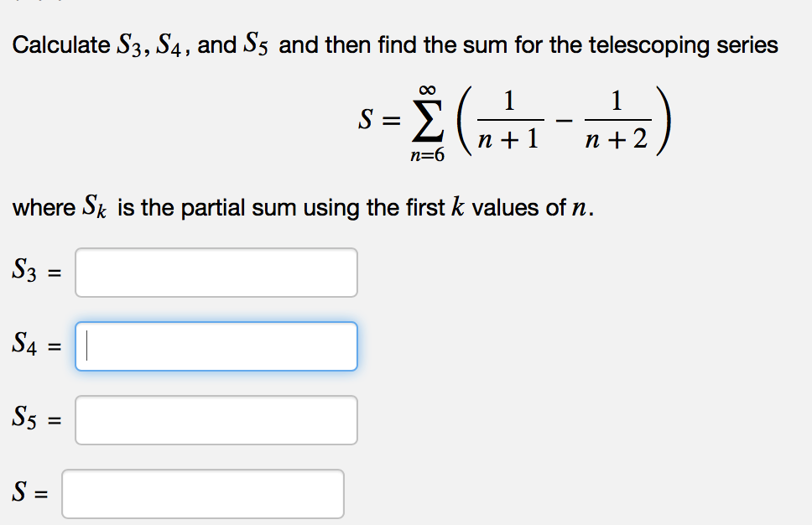Click the S3 answer input box
The width and height of the screenshot is (812, 525).
point(216,273)
